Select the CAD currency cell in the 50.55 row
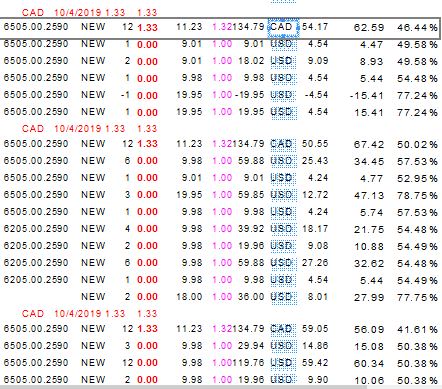The image size is (442, 389). coord(284,144)
